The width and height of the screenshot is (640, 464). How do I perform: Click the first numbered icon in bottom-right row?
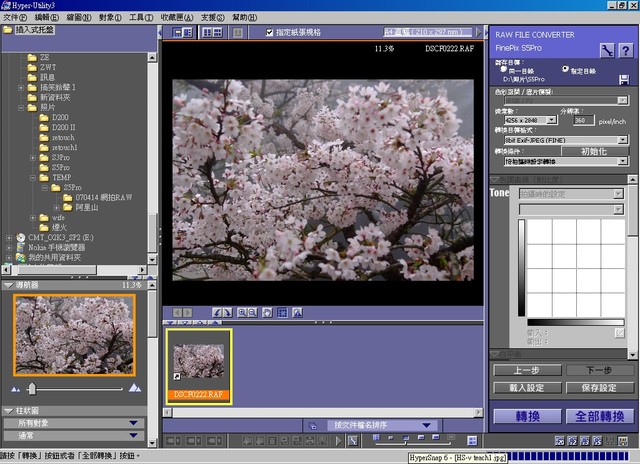(x=560, y=441)
